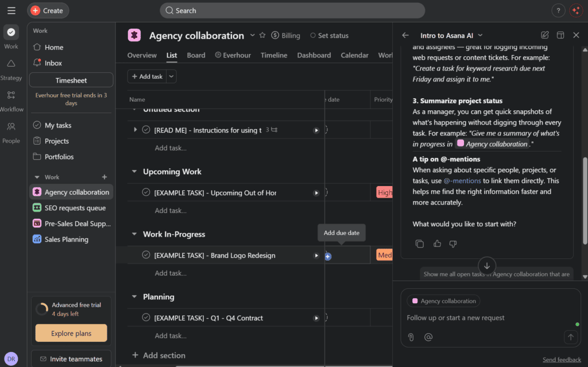
Task: Switch to the Board tab
Action: [x=196, y=55]
